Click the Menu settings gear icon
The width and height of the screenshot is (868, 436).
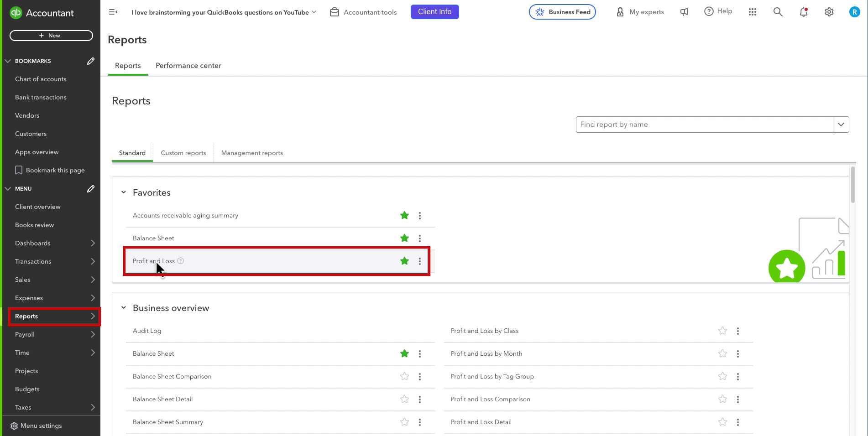click(14, 426)
